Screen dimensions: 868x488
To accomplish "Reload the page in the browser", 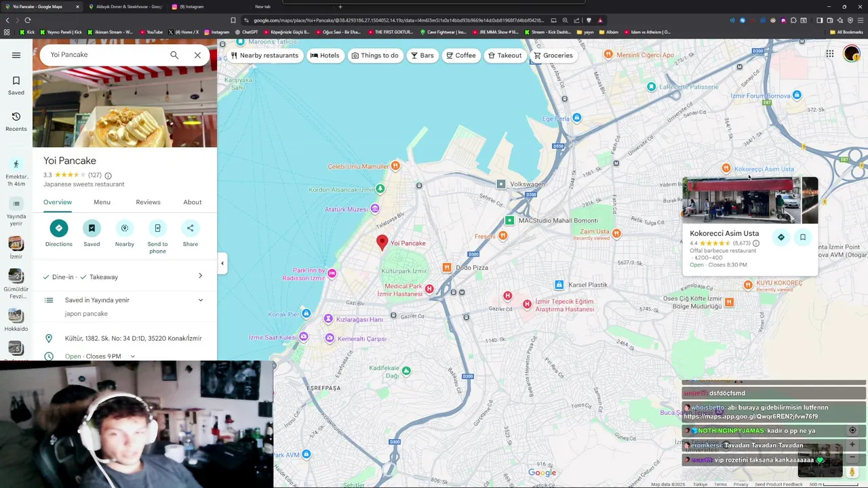I will pyautogui.click(x=28, y=20).
